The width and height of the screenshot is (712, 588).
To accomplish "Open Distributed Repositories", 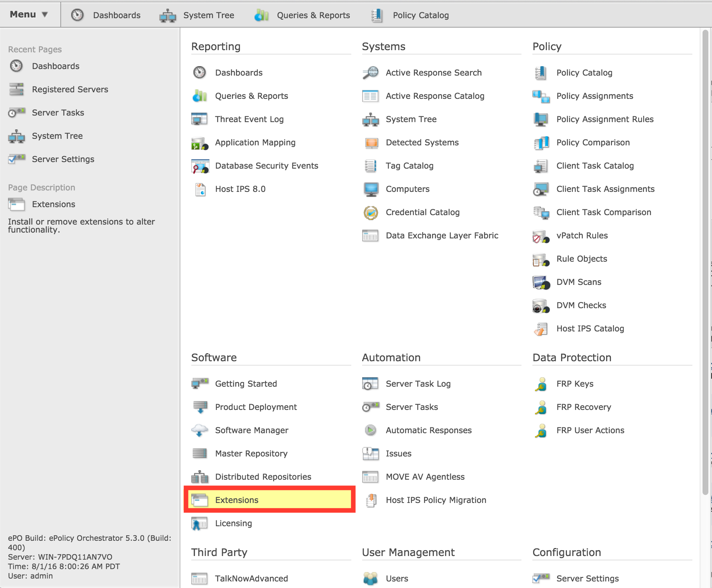I will pos(252,477).
